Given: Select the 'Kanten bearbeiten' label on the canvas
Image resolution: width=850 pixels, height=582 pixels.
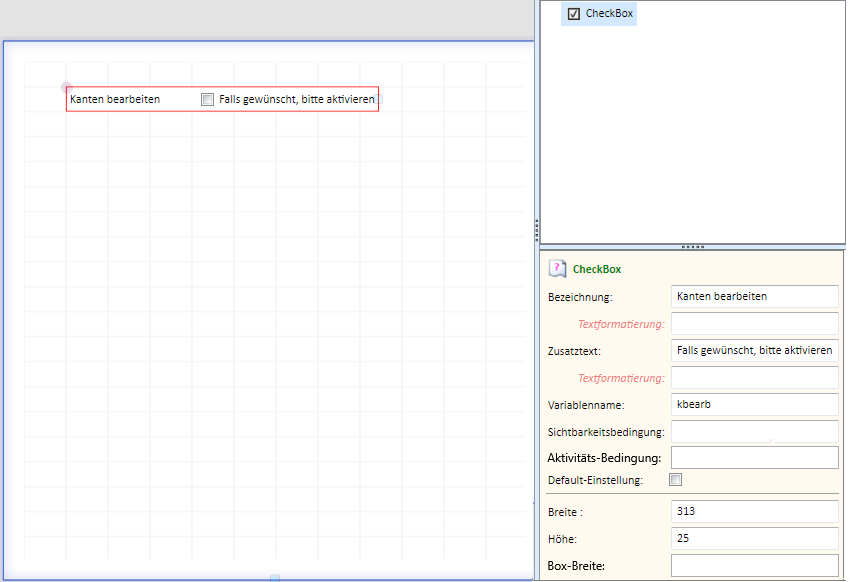Looking at the screenshot, I should click(115, 99).
